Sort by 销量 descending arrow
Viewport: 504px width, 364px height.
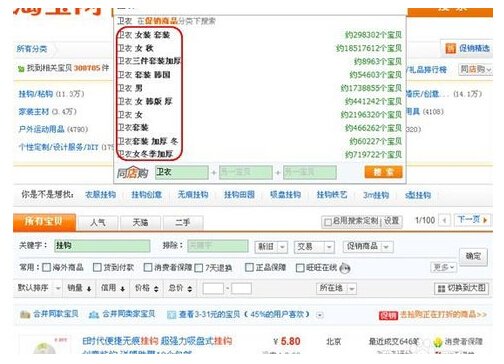89,289
